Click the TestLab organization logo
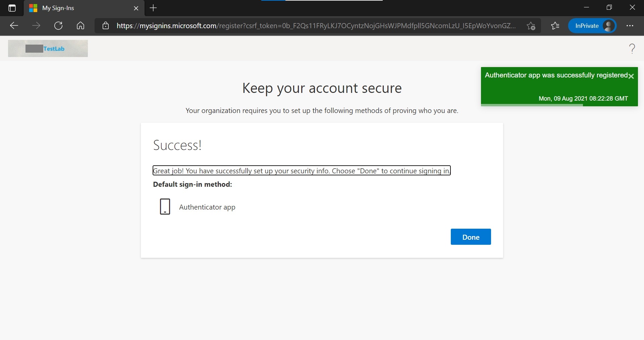This screenshot has height=340, width=644. (48, 48)
